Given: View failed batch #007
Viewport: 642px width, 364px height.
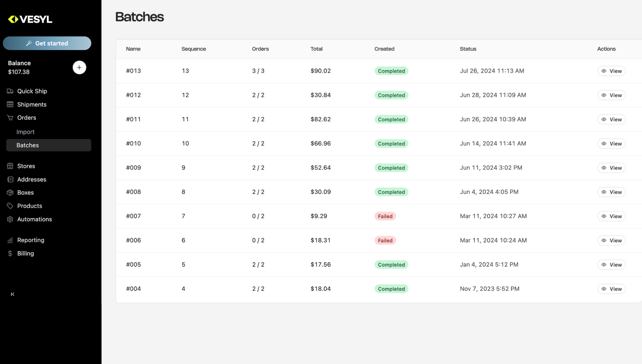Looking at the screenshot, I should tap(611, 216).
